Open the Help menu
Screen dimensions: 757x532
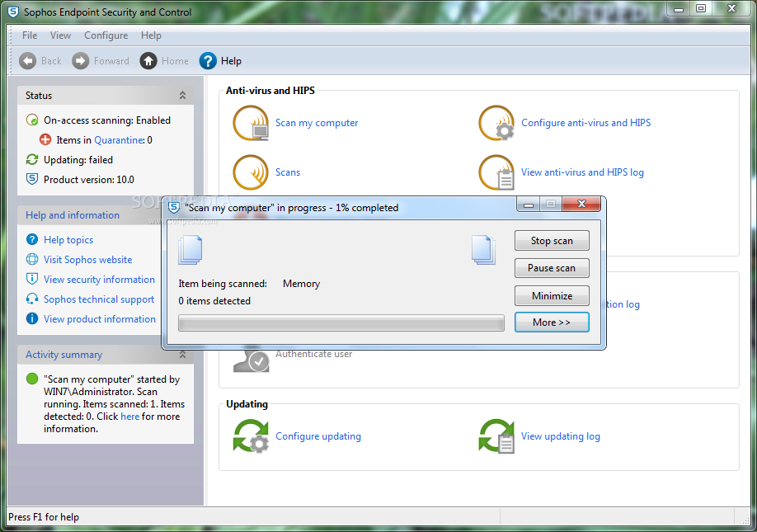click(151, 35)
